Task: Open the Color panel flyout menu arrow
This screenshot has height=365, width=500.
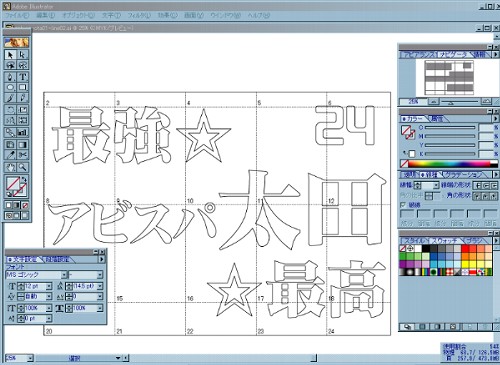Action: pos(496,118)
